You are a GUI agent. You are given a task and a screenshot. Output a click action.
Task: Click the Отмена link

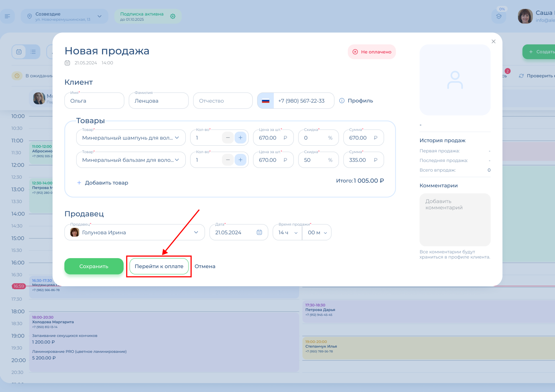pos(205,266)
